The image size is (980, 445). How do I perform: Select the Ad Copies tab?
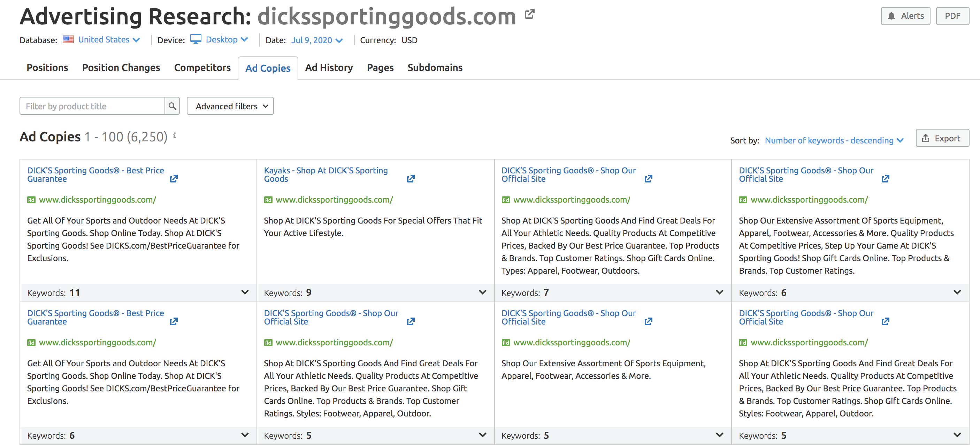pyautogui.click(x=268, y=68)
